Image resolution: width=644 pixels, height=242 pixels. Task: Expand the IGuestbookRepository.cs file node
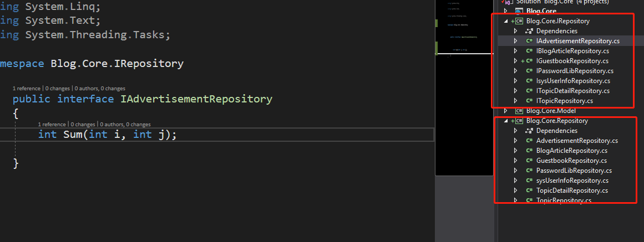516,61
